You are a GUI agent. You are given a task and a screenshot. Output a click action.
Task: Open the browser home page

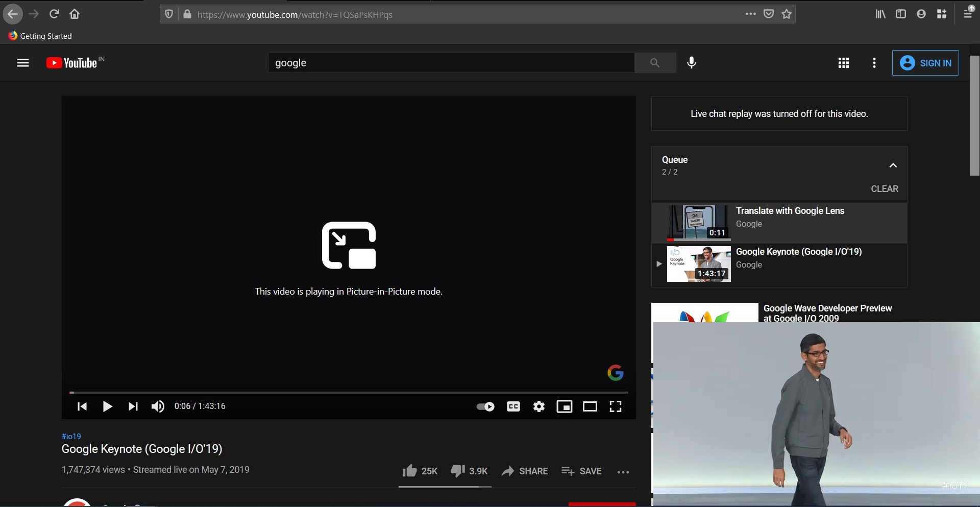(x=75, y=14)
